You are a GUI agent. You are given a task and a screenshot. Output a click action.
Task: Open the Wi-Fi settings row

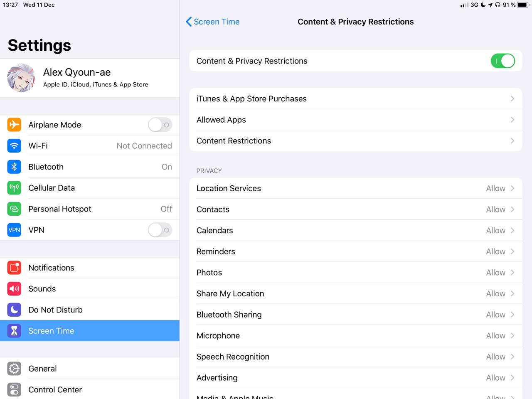click(90, 145)
